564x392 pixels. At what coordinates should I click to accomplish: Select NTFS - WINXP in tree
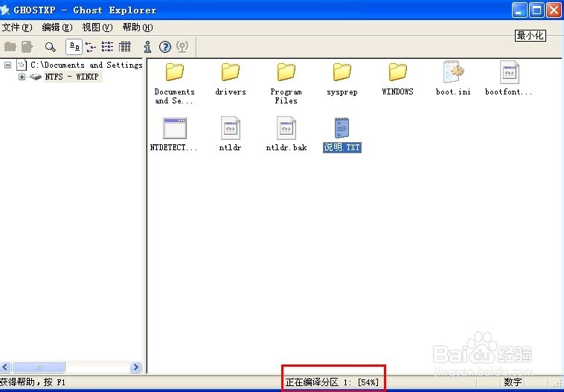(x=72, y=77)
